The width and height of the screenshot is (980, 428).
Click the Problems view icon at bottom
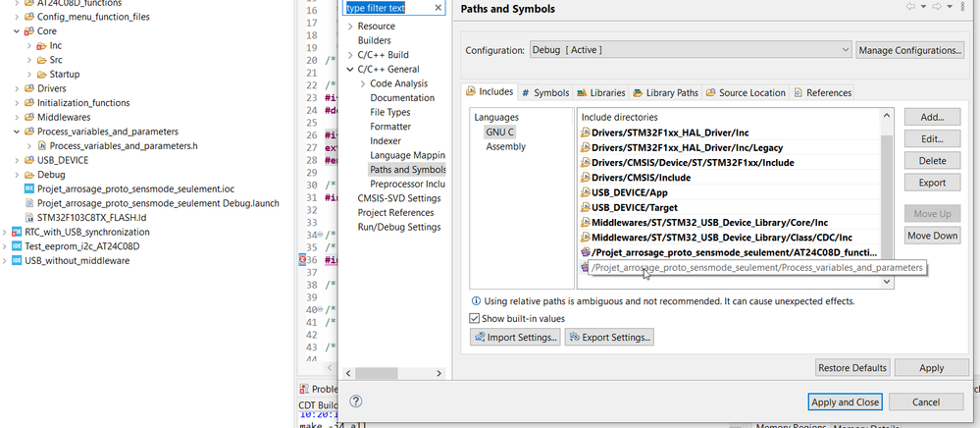click(304, 389)
